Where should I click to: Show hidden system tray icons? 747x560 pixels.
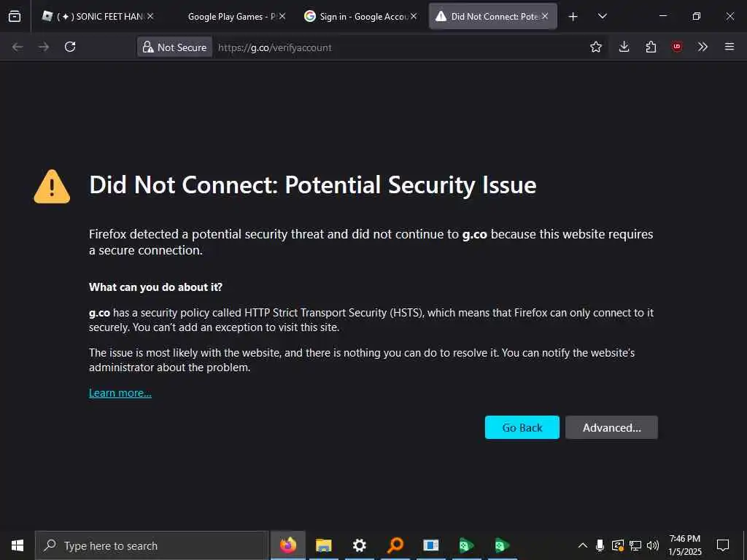point(582,545)
